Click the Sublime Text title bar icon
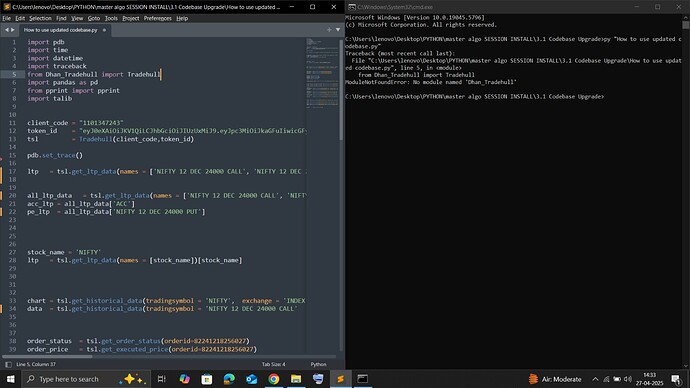 point(7,7)
